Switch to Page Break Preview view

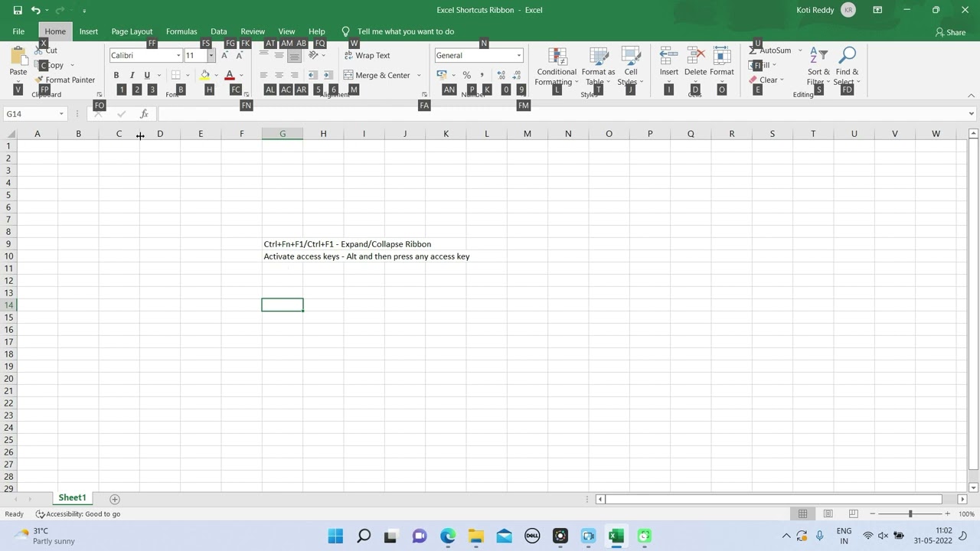tap(853, 514)
